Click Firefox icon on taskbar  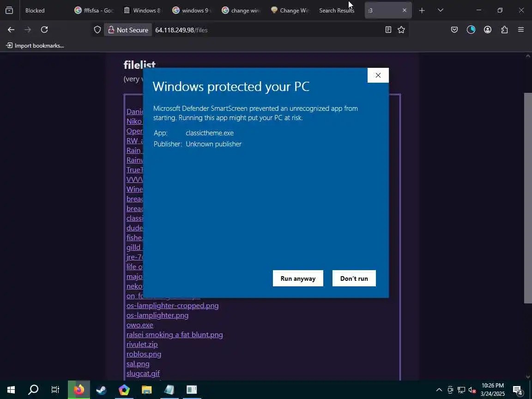click(79, 390)
